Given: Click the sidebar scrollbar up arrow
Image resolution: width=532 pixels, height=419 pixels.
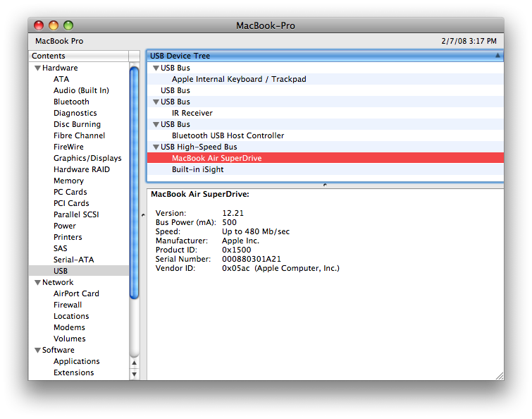Looking at the screenshot, I should pos(135,363).
